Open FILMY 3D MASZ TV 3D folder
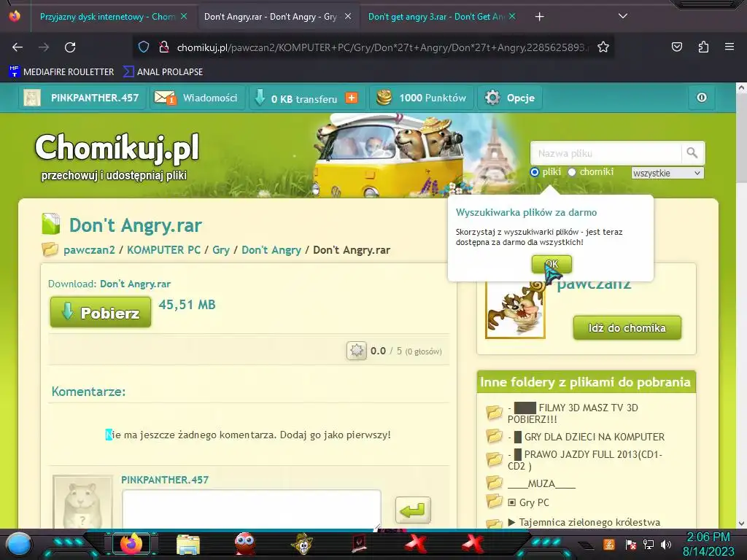Viewport: 747px width, 560px height. 573,413
